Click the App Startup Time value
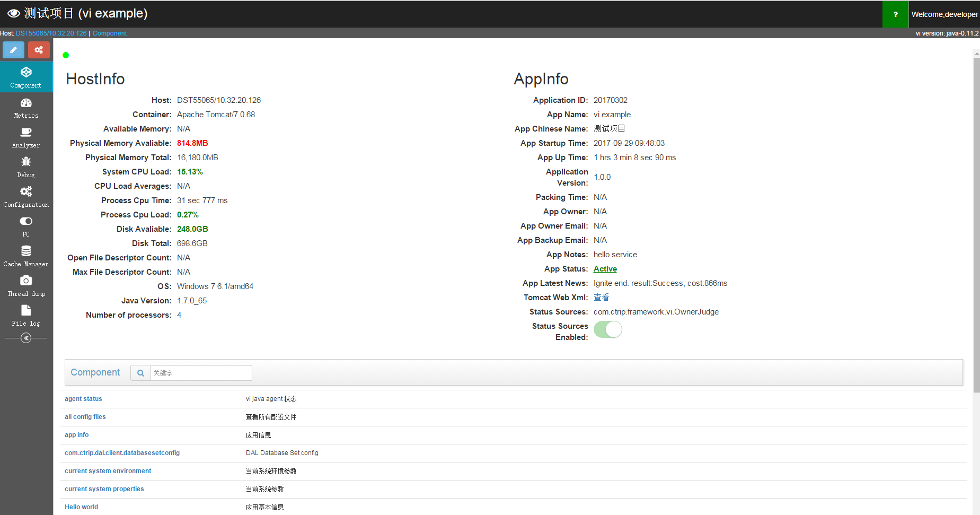 [629, 143]
